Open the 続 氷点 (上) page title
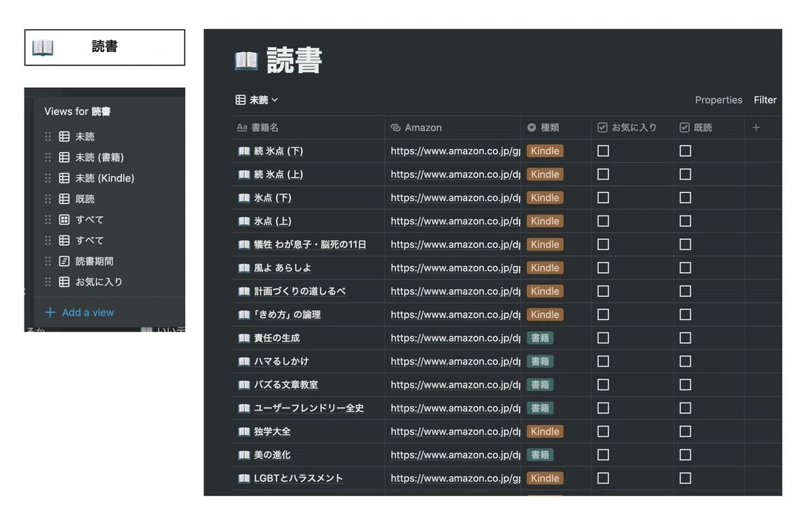812x521 pixels. [x=278, y=175]
